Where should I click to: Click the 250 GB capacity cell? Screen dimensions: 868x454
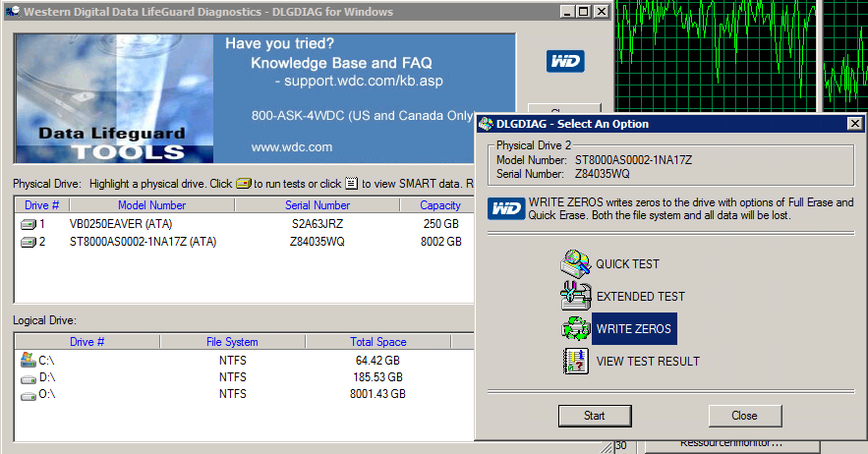440,224
